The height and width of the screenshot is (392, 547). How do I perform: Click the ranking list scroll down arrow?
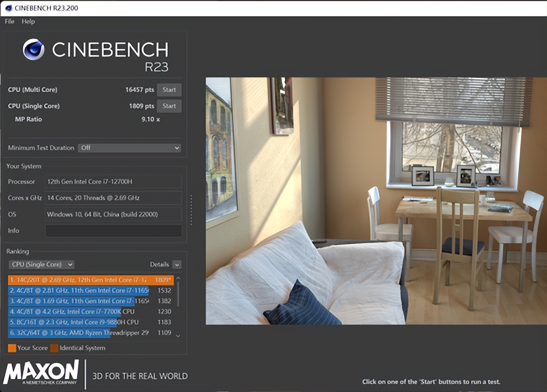pyautogui.click(x=178, y=336)
